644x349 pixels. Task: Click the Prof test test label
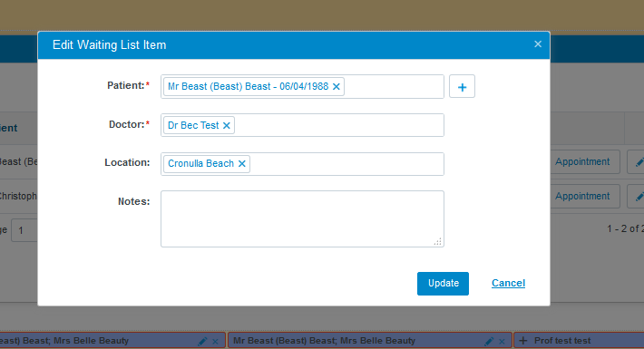click(562, 340)
